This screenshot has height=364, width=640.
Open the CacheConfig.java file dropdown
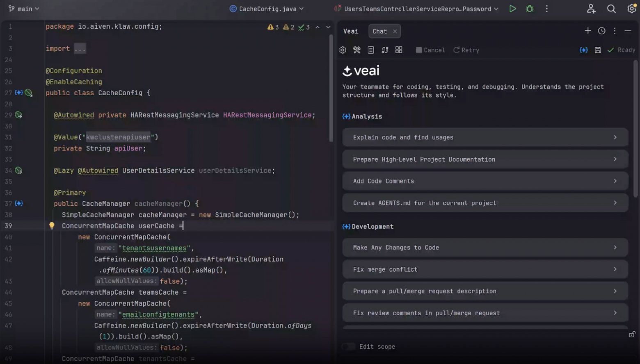[267, 9]
